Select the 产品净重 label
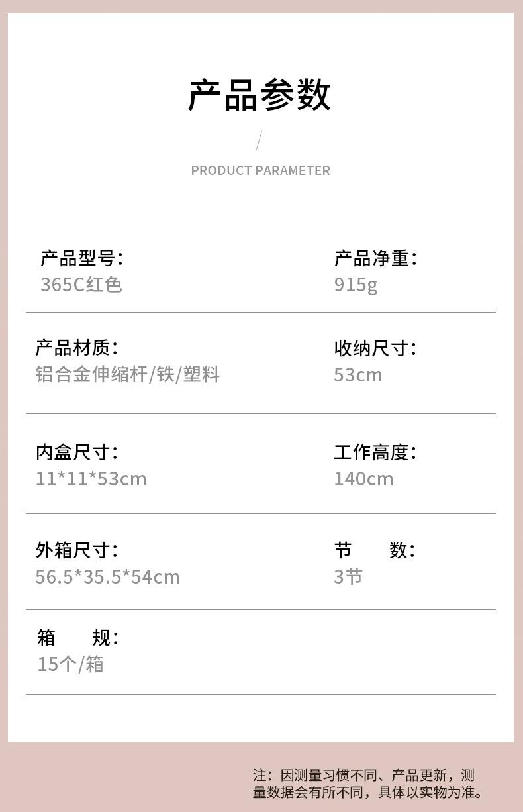 (x=375, y=258)
